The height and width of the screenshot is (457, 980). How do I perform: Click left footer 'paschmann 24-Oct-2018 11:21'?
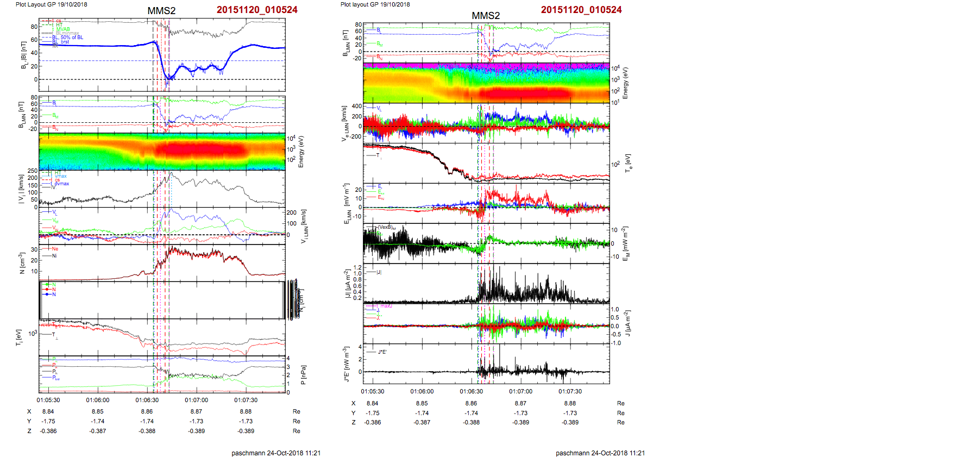(x=276, y=453)
